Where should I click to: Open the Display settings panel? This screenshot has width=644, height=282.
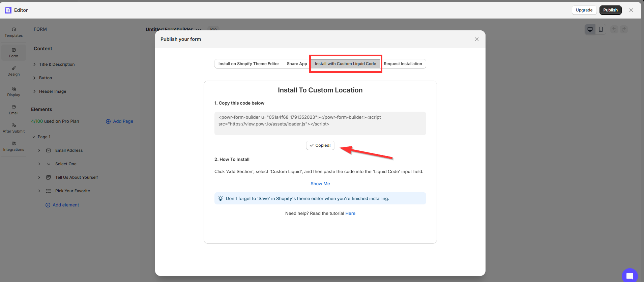coord(13,92)
